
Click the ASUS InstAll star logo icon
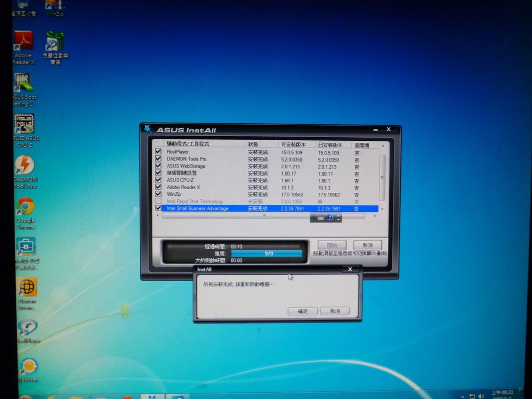tap(148, 129)
